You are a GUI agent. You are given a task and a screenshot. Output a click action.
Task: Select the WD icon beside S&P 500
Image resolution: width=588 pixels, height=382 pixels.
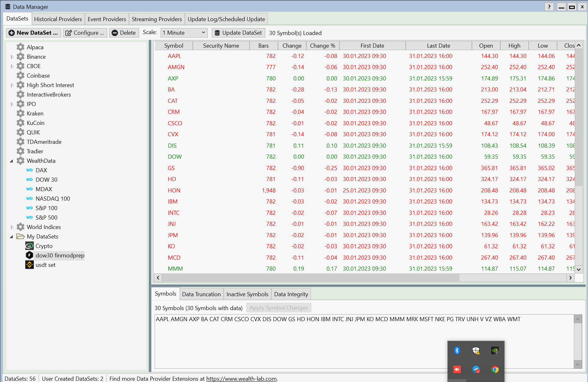pos(29,217)
